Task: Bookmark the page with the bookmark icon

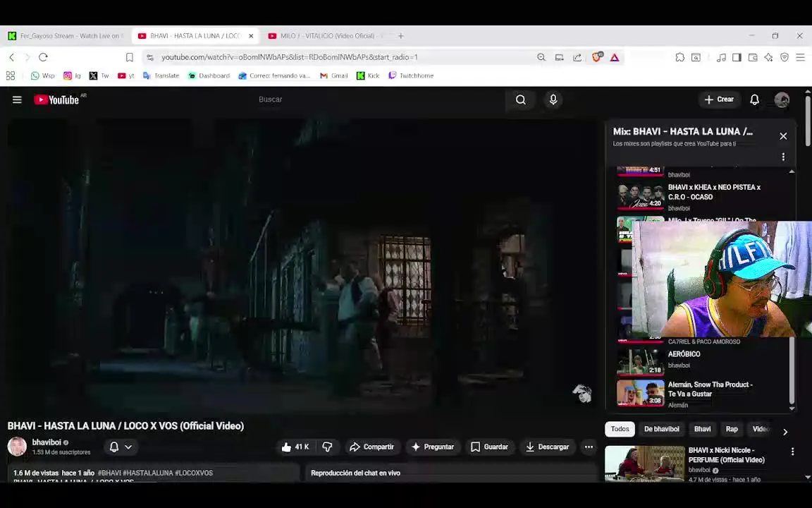Action: pos(130,57)
